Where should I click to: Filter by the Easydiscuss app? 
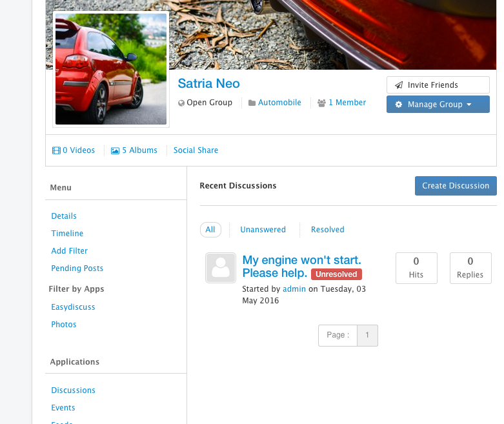click(73, 307)
